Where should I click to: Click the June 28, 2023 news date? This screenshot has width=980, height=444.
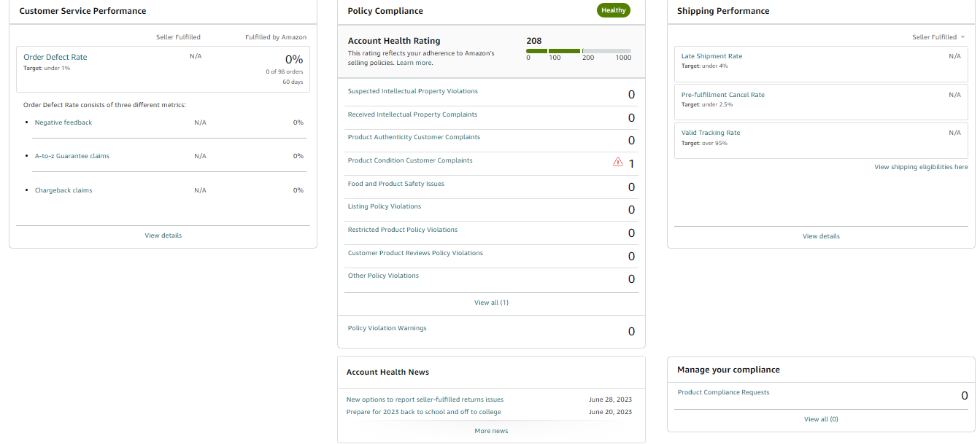point(610,400)
